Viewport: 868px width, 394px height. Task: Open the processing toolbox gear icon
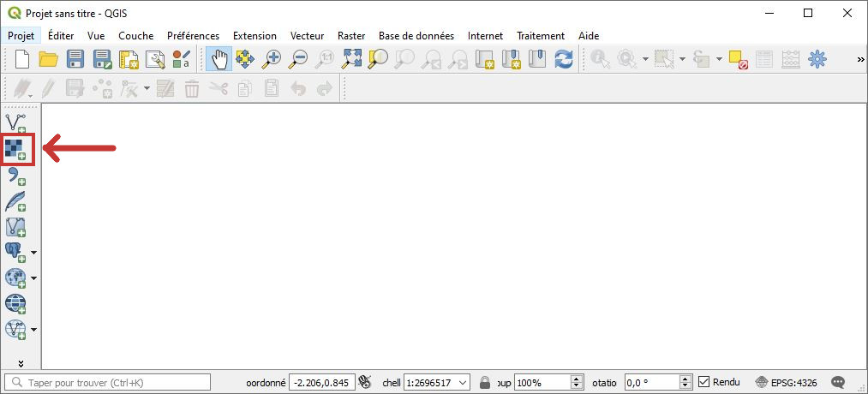817,59
